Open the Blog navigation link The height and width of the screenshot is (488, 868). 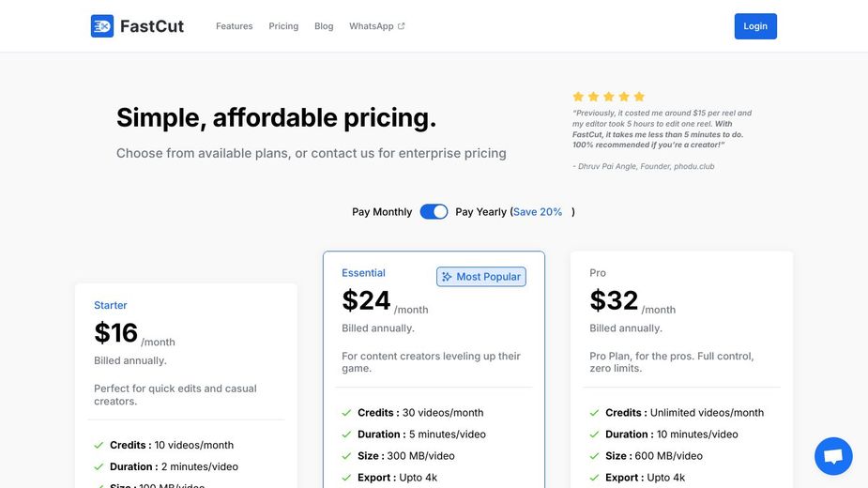point(324,26)
